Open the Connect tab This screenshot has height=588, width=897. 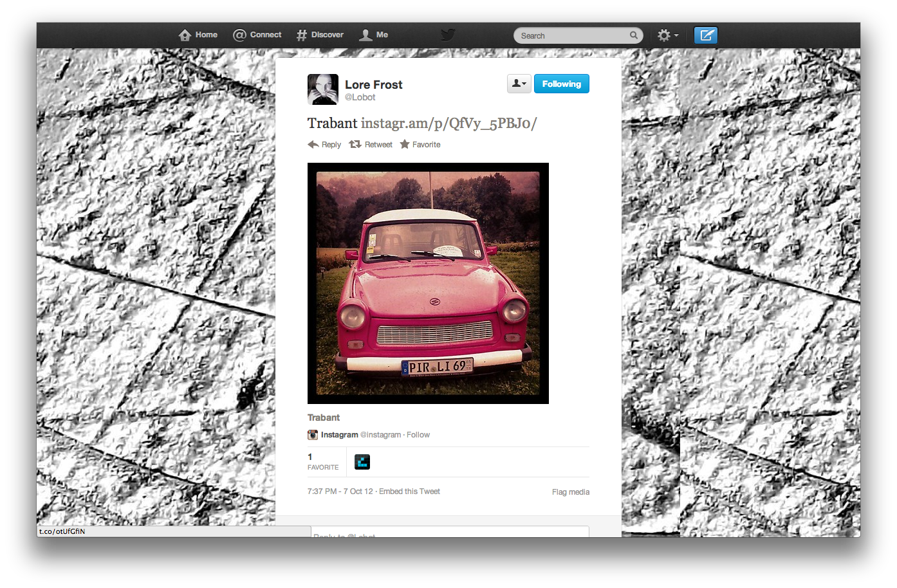click(257, 35)
